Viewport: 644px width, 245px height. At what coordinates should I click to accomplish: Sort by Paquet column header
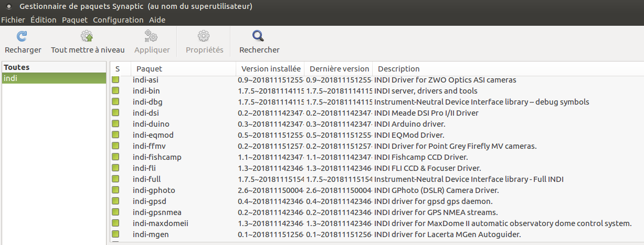coord(149,69)
